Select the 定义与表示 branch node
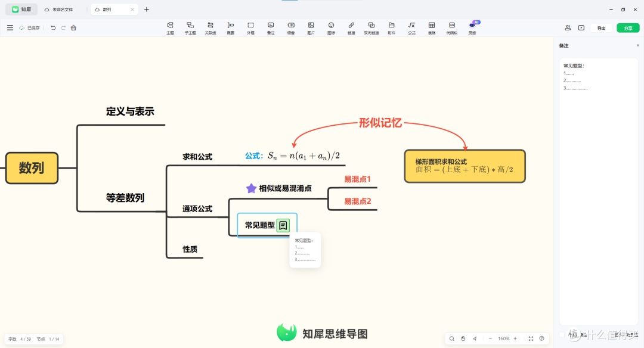Image resolution: width=644 pixels, height=348 pixels. (130, 111)
